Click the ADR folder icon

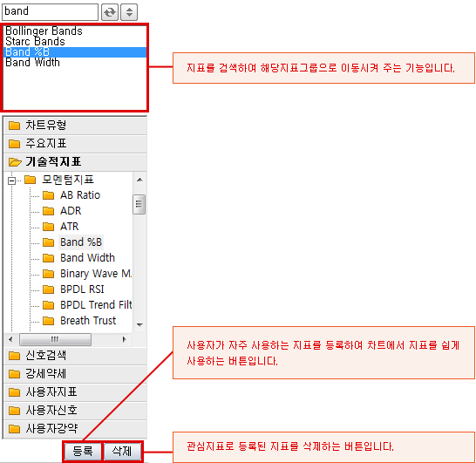point(48,211)
